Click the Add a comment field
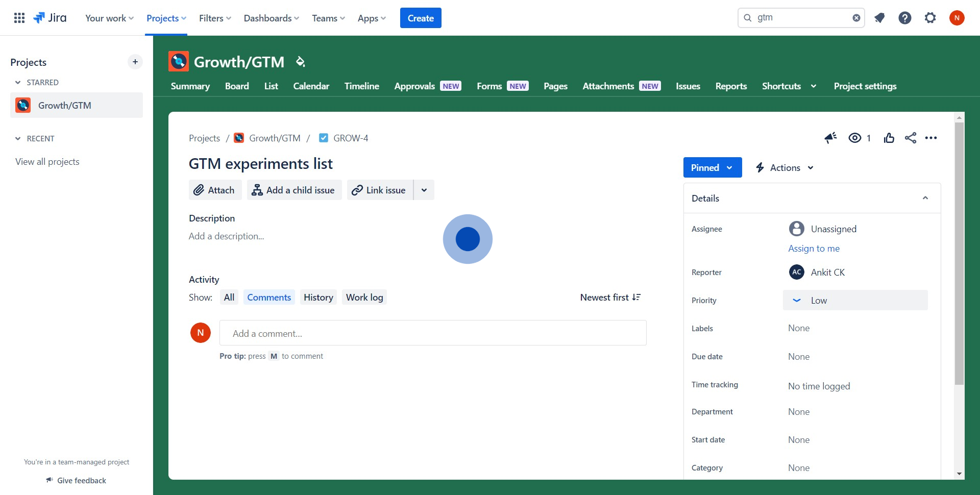 click(433, 333)
